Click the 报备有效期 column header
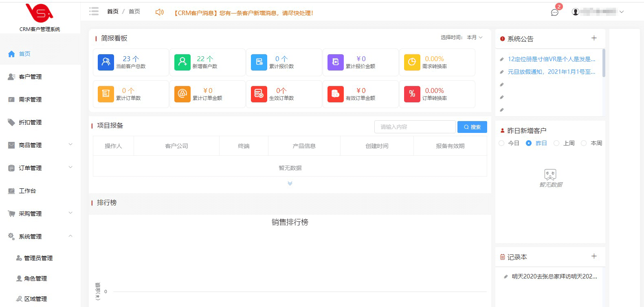The image size is (644, 307). point(450,146)
